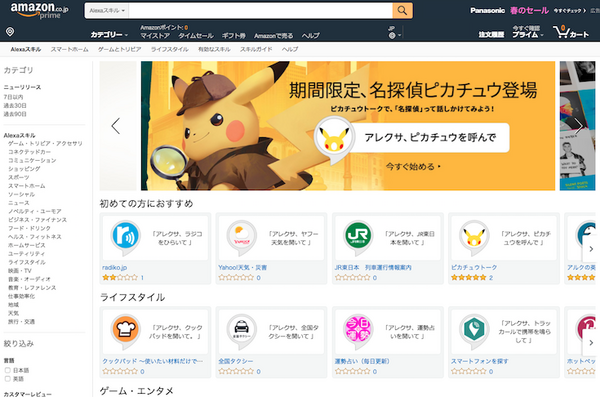Click the Panasonic 春のセール ad banner
The width and height of the screenshot is (600, 397).
528,10
